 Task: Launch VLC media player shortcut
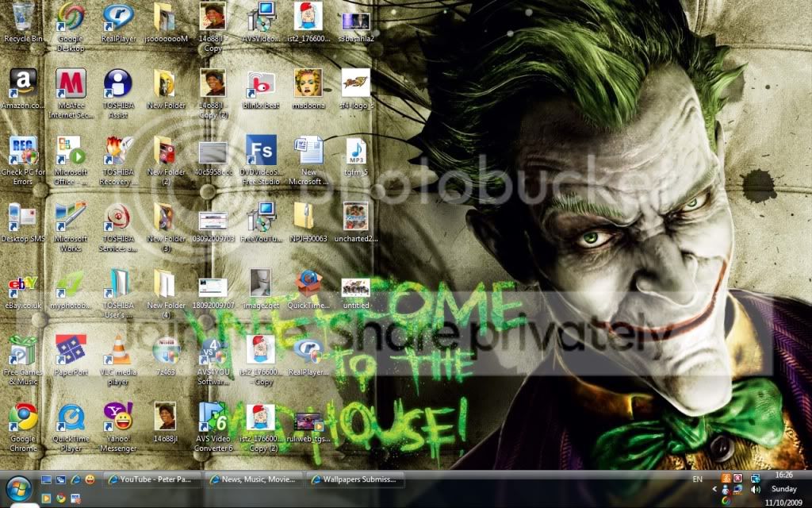pyautogui.click(x=118, y=361)
